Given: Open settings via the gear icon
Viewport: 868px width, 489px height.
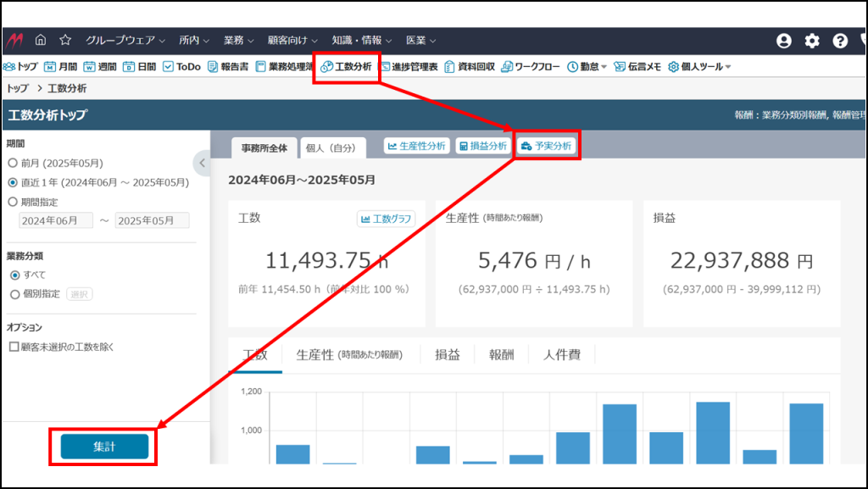Looking at the screenshot, I should (x=812, y=41).
